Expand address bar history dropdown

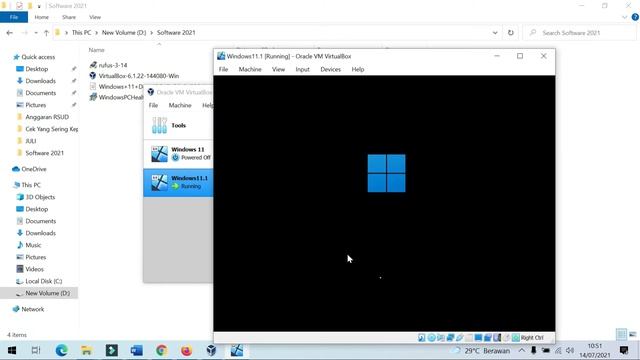(495, 33)
